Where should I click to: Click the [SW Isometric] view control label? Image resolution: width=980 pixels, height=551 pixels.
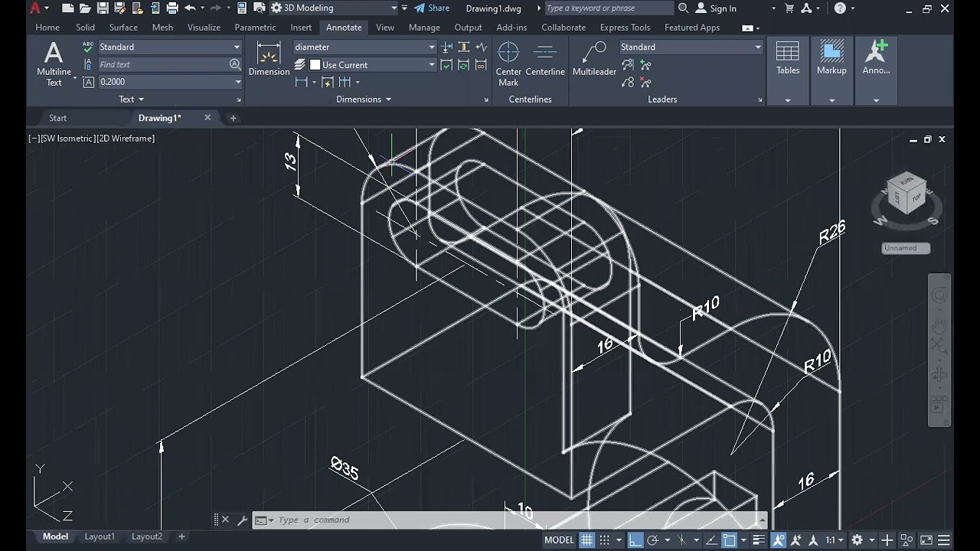pyautogui.click(x=67, y=139)
